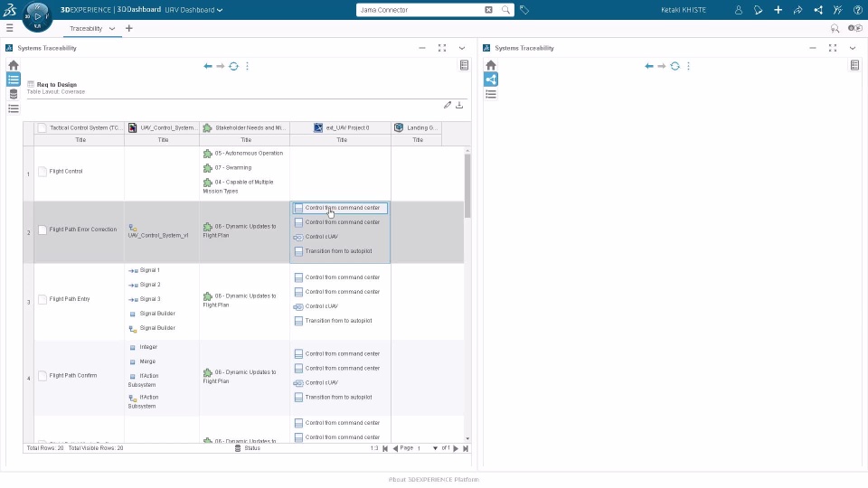
Task: Open the help question mark icon
Action: [857, 10]
